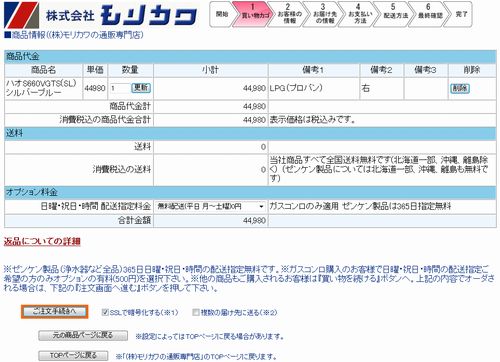
Task: Click the 更新 quantity update button
Action: 141,88
